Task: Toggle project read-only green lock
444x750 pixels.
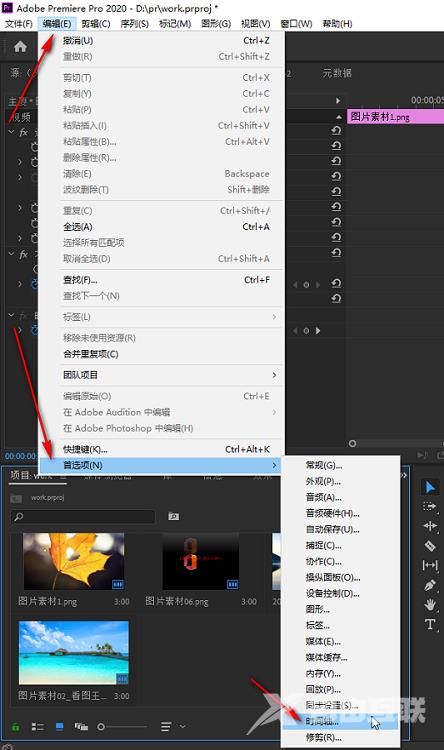Action: point(15,727)
